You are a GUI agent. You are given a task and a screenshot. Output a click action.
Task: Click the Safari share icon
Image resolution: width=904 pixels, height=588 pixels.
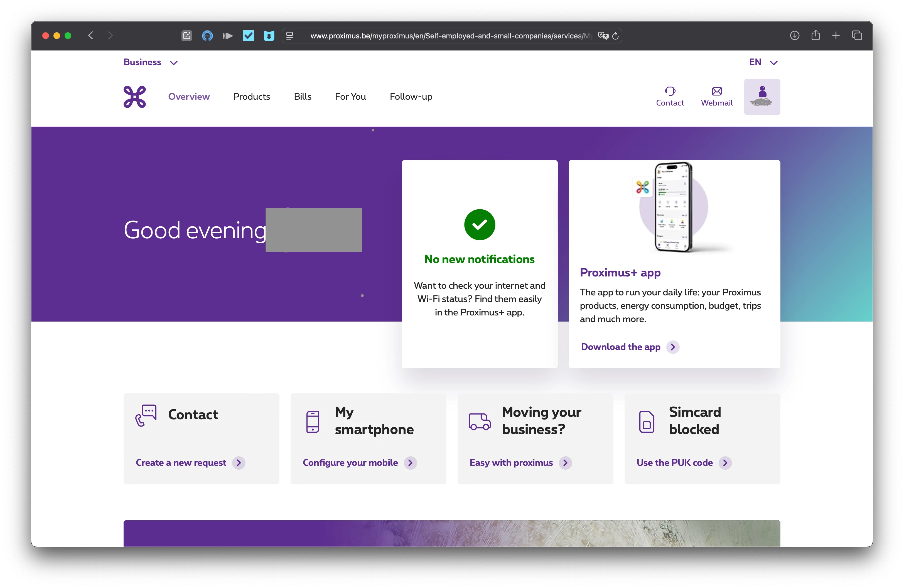pyautogui.click(x=815, y=35)
